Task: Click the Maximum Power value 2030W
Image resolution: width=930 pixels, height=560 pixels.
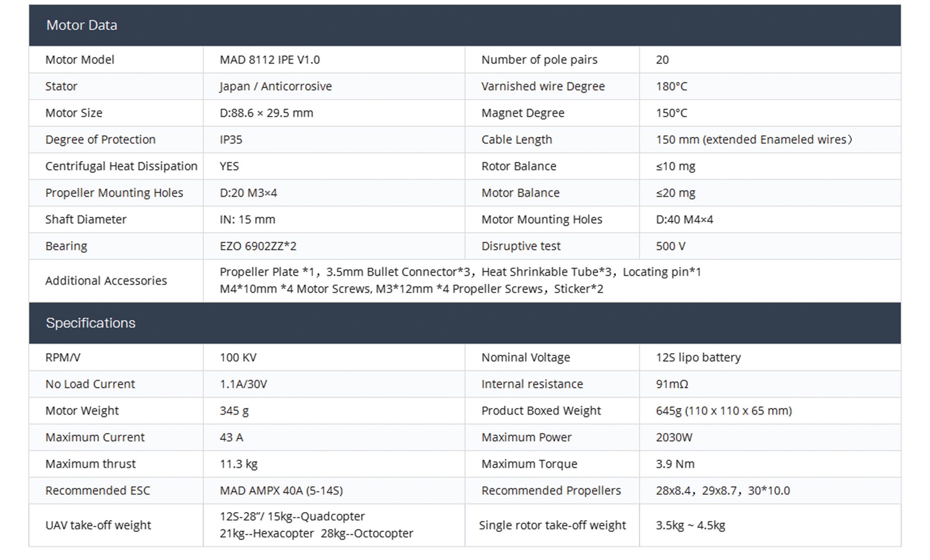Action: point(674,437)
